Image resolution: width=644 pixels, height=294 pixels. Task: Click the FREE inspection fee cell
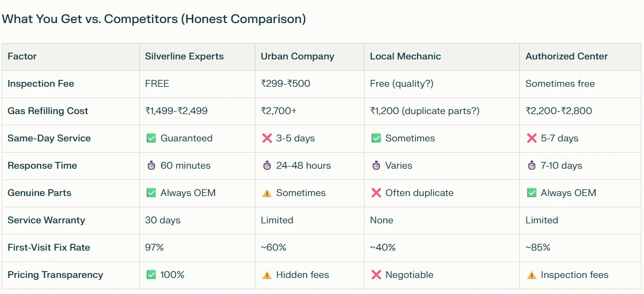click(x=157, y=84)
